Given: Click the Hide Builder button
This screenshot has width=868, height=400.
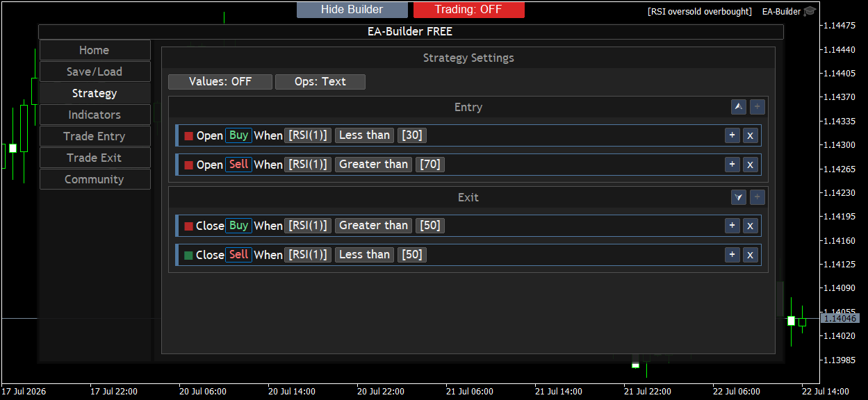Looking at the screenshot, I should point(352,10).
